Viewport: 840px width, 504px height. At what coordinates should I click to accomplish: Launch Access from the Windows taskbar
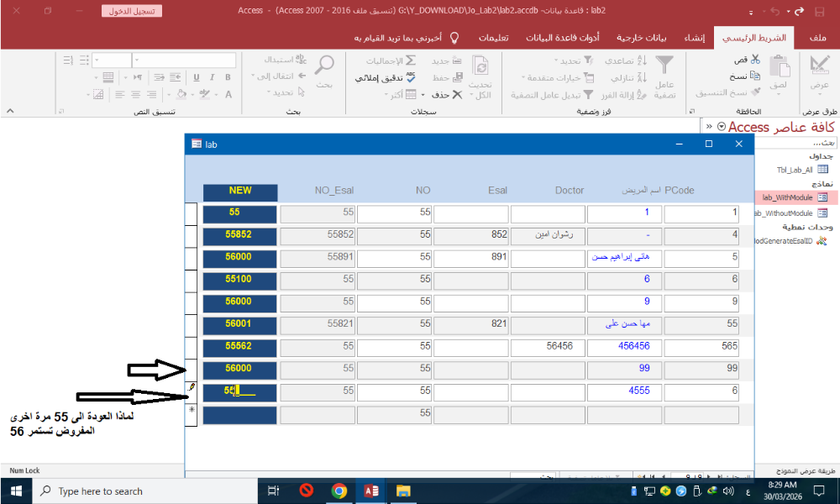click(x=370, y=491)
